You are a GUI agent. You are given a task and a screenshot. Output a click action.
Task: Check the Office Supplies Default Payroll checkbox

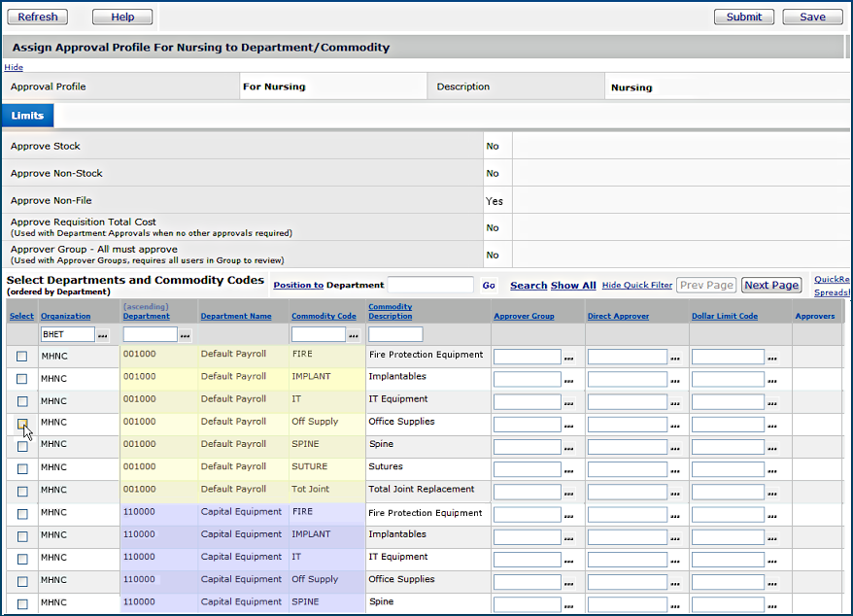22,424
